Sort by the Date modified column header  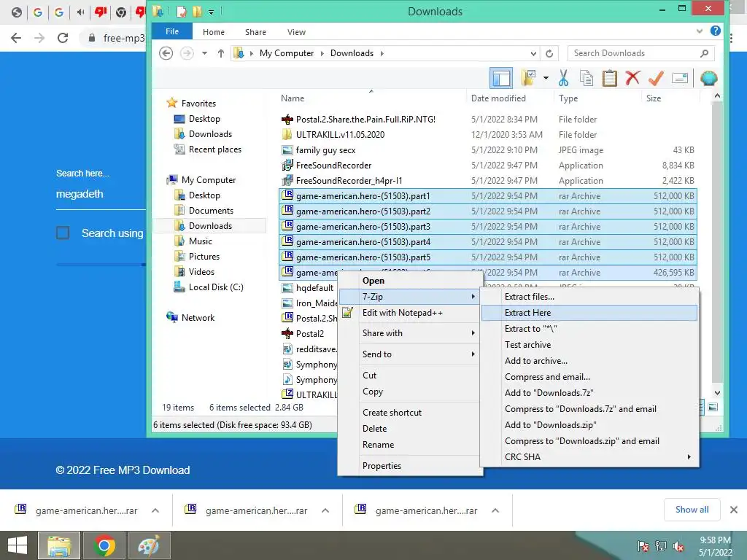coord(498,98)
